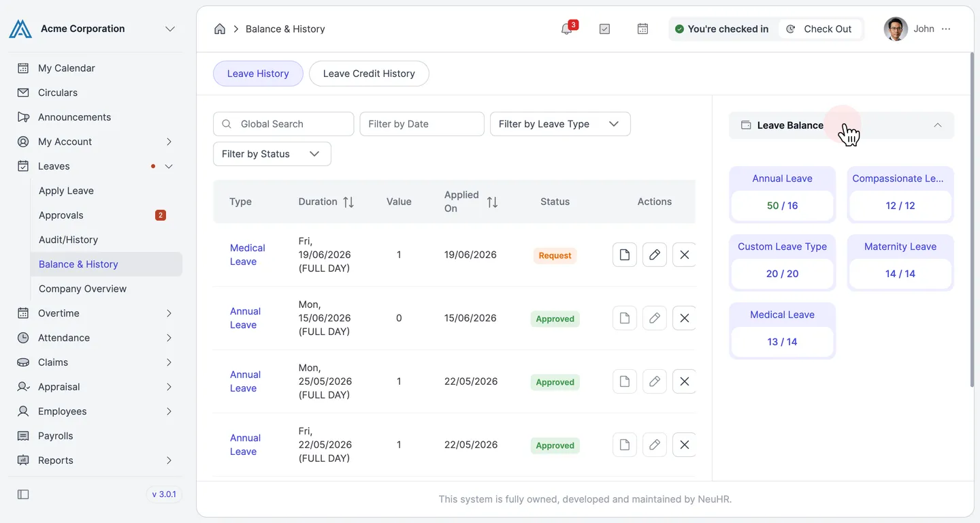The height and width of the screenshot is (523, 980).
Task: Open Circulars in sidebar
Action: [95, 93]
